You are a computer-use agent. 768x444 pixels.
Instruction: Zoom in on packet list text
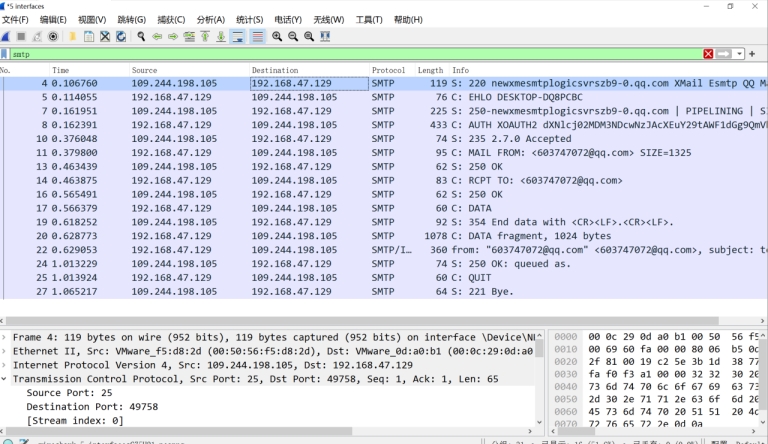(x=277, y=36)
